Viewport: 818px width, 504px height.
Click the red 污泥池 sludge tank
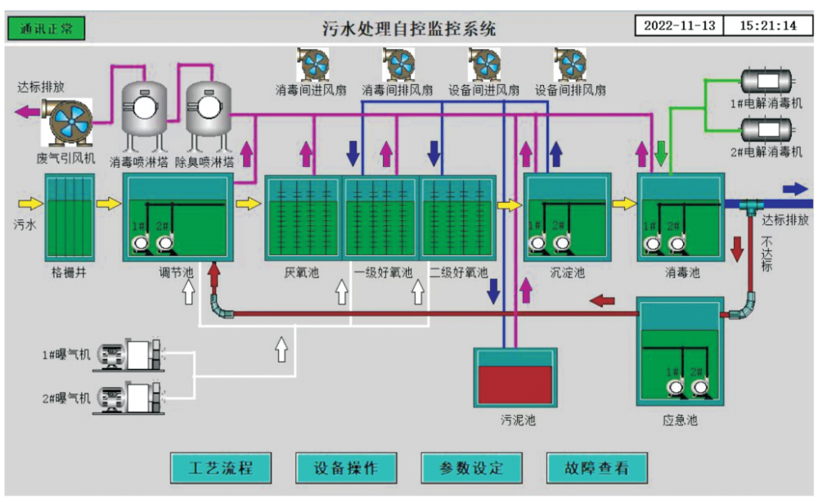pyautogui.click(x=515, y=378)
